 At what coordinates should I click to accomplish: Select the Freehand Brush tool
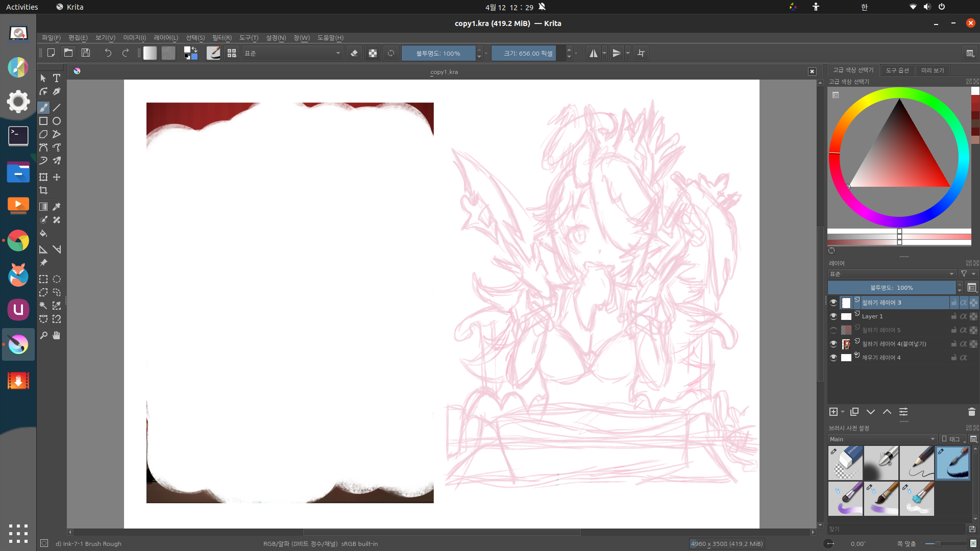(x=43, y=108)
